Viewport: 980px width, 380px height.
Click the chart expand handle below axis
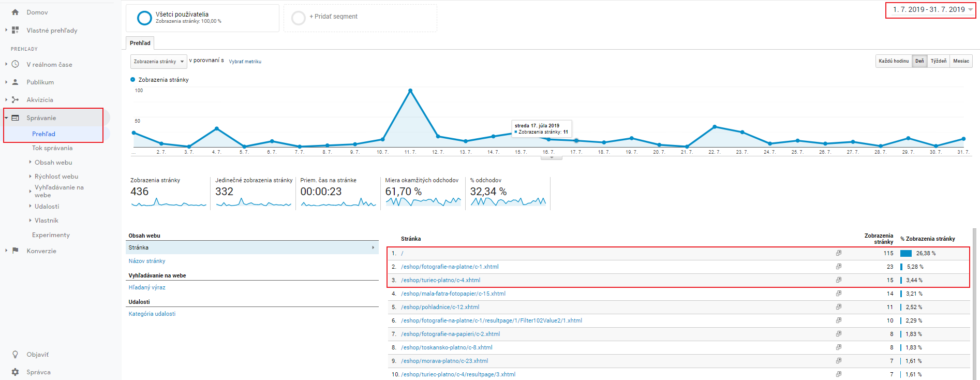pyautogui.click(x=551, y=157)
